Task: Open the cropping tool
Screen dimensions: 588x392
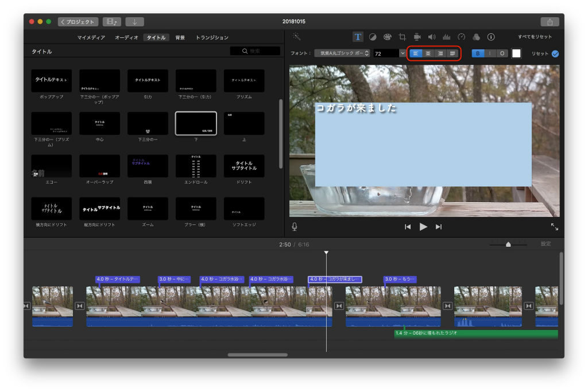Action: (402, 37)
